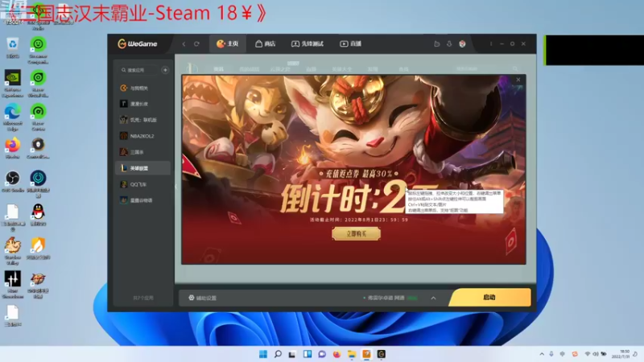Open Microsoft Edge desktop icon
Viewport: 644px width, 362px height.
[x=13, y=117]
